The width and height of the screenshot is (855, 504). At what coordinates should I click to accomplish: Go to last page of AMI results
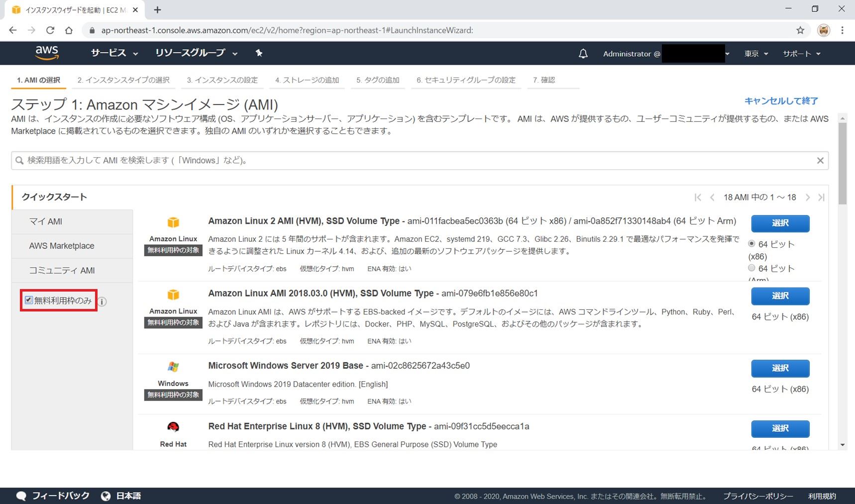[x=821, y=198]
